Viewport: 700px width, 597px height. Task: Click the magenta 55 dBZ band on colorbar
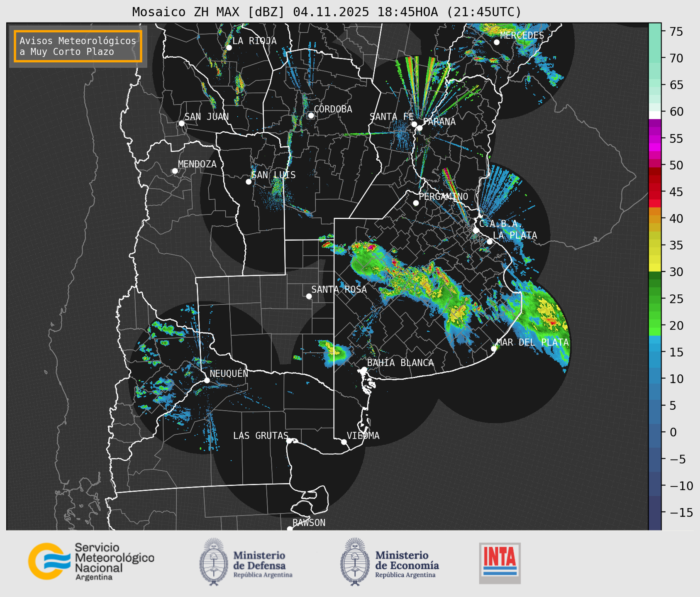pyautogui.click(x=655, y=139)
